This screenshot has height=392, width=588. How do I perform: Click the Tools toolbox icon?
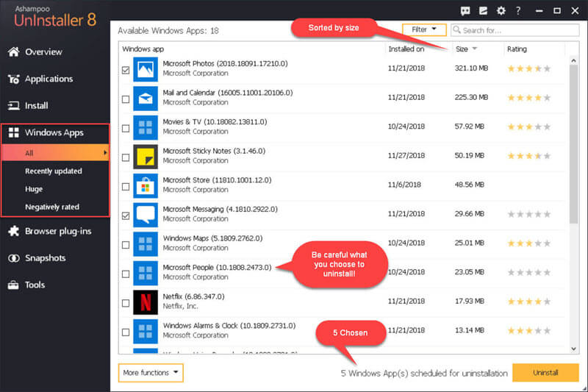[x=13, y=285]
